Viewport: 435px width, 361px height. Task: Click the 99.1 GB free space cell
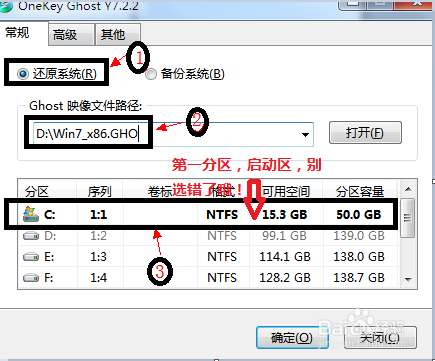284,236
